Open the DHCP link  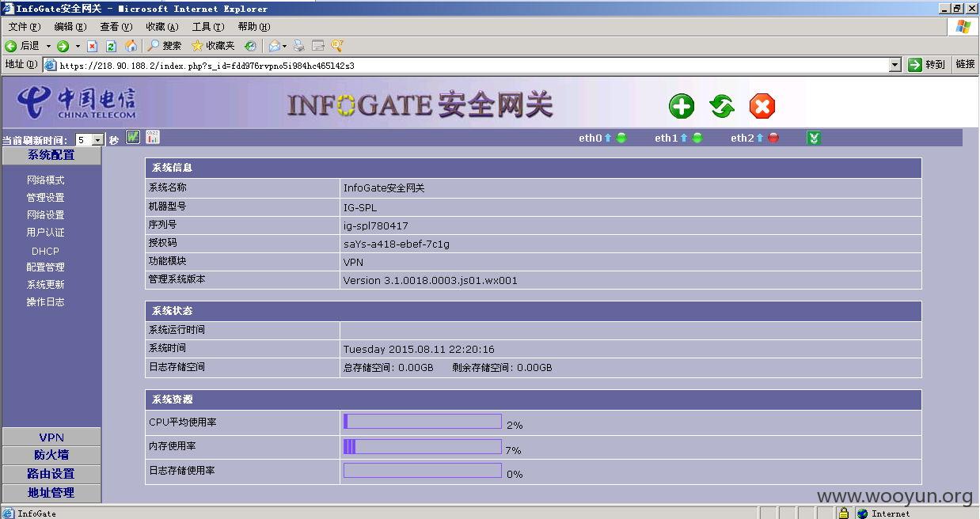click(45, 251)
